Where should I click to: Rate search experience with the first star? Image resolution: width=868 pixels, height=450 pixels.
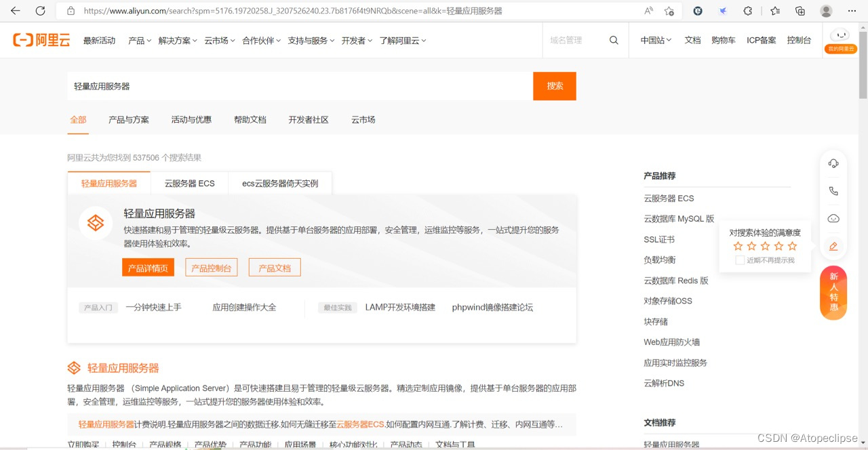point(738,246)
